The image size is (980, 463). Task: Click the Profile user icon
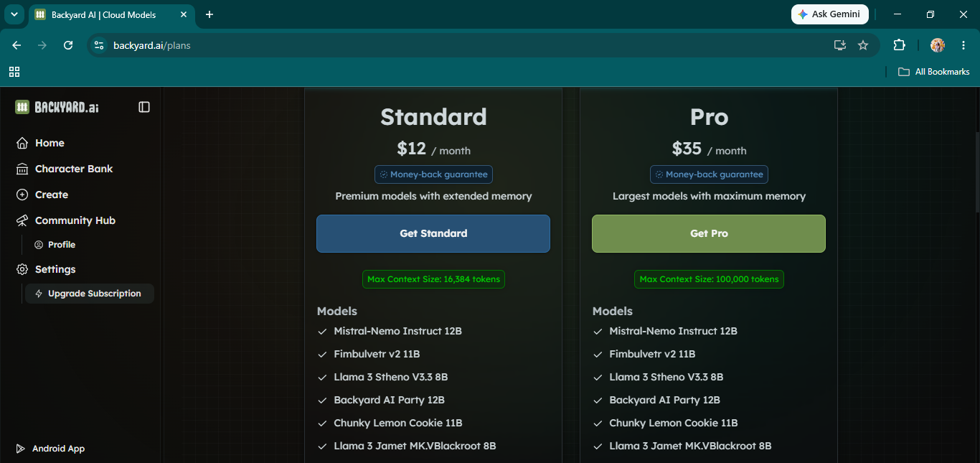coord(39,245)
